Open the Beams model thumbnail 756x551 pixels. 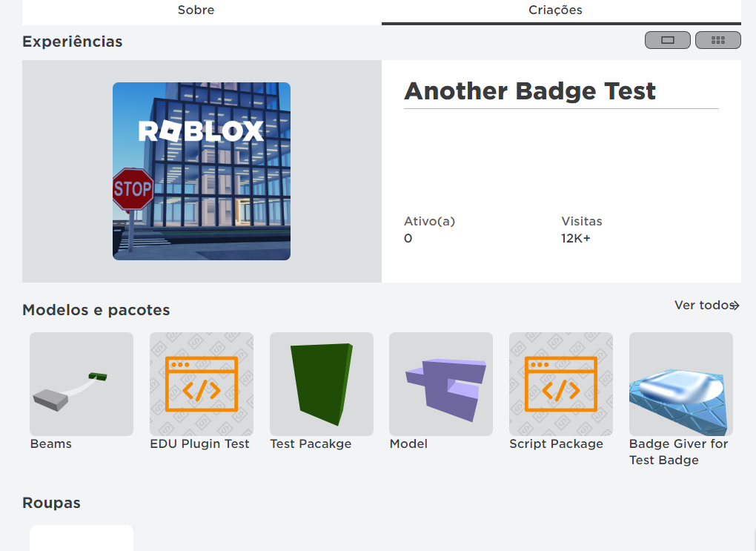click(82, 384)
